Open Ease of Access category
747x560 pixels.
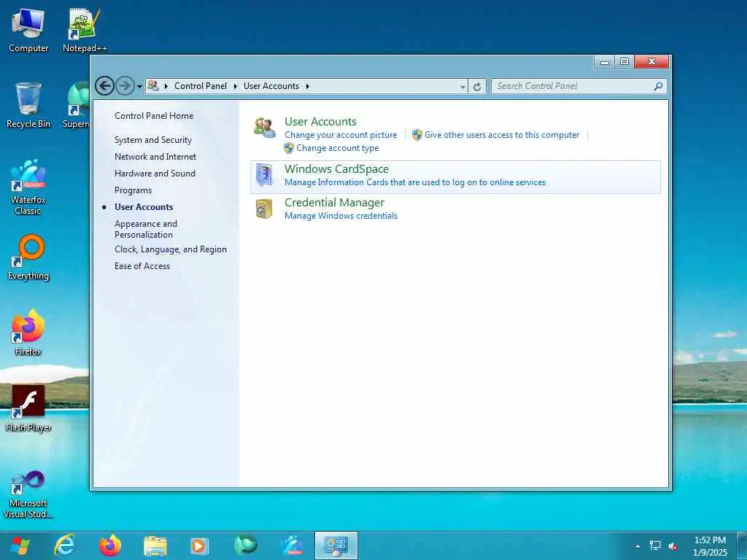point(142,266)
